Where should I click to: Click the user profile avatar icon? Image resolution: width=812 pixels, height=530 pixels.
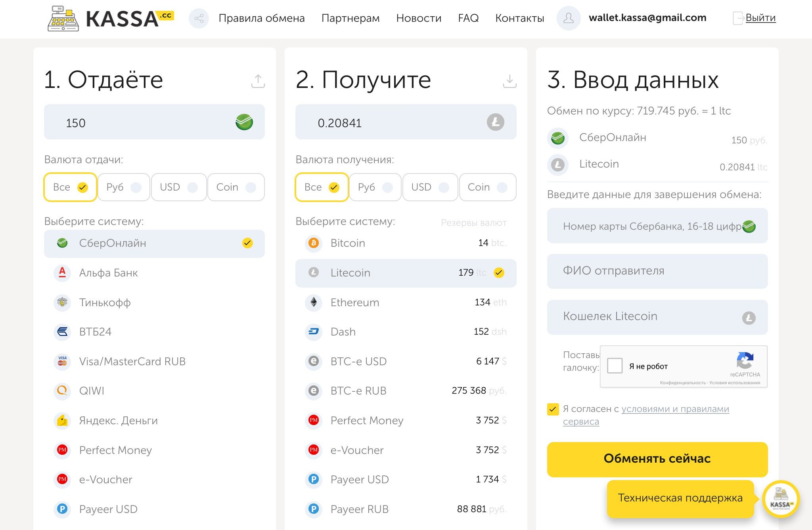(569, 18)
